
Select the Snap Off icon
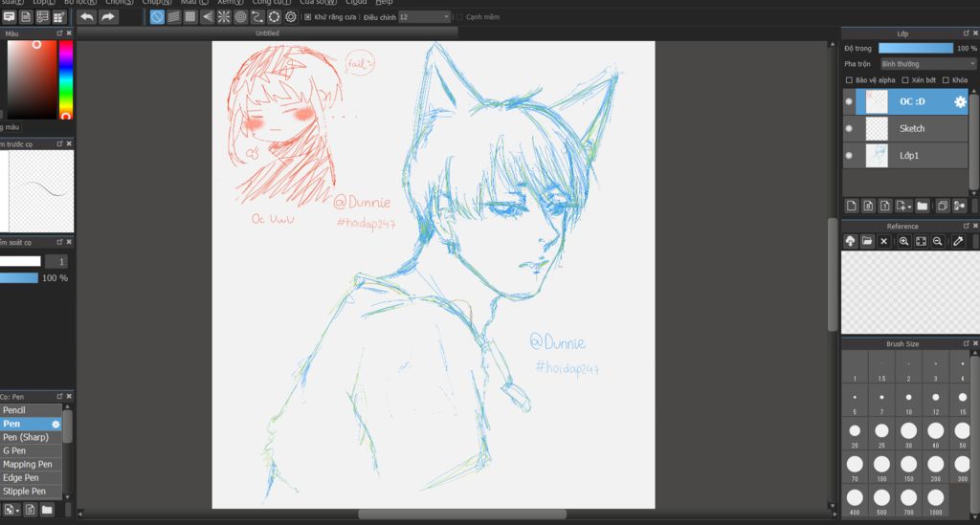pos(157,17)
